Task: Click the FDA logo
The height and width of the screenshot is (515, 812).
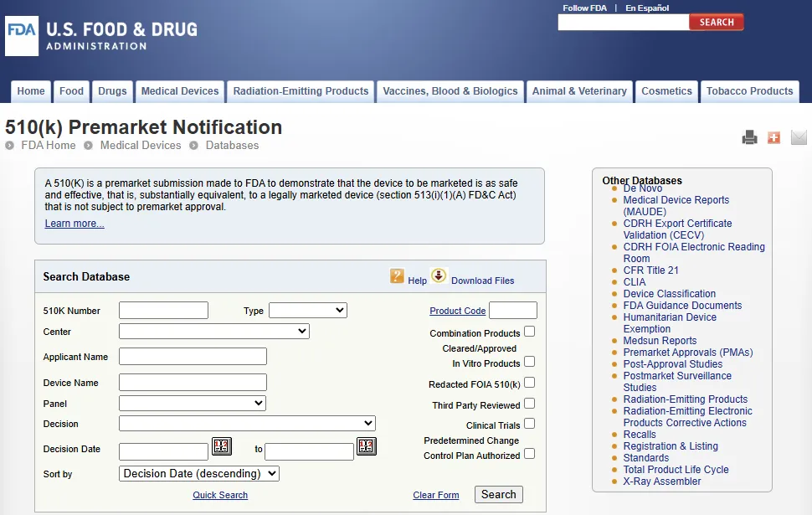Action: (x=22, y=36)
